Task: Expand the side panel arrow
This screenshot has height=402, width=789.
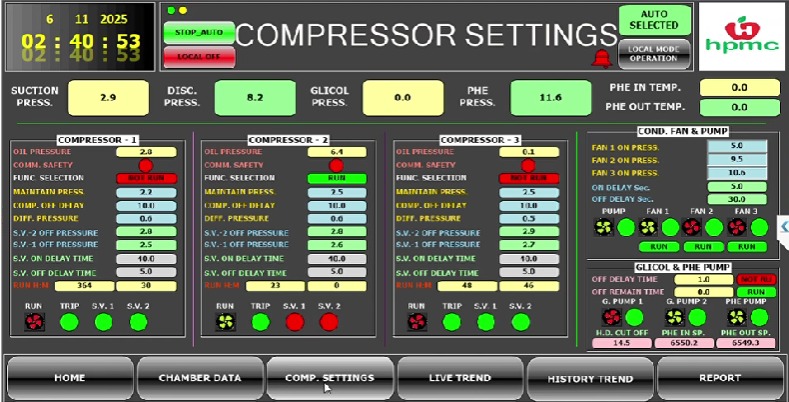Action: [784, 227]
